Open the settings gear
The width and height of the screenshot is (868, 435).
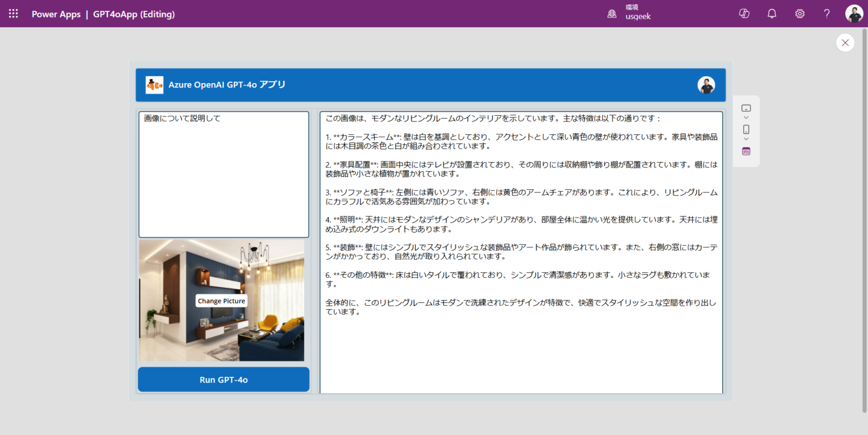799,13
